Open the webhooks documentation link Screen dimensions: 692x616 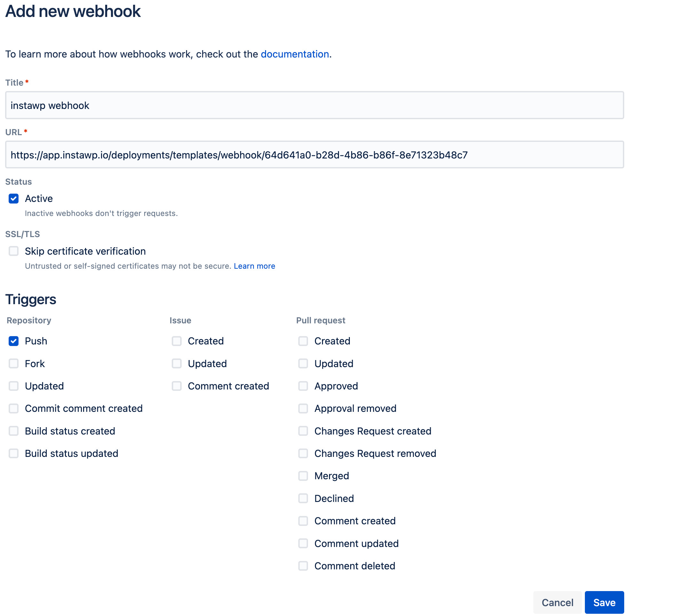click(295, 54)
